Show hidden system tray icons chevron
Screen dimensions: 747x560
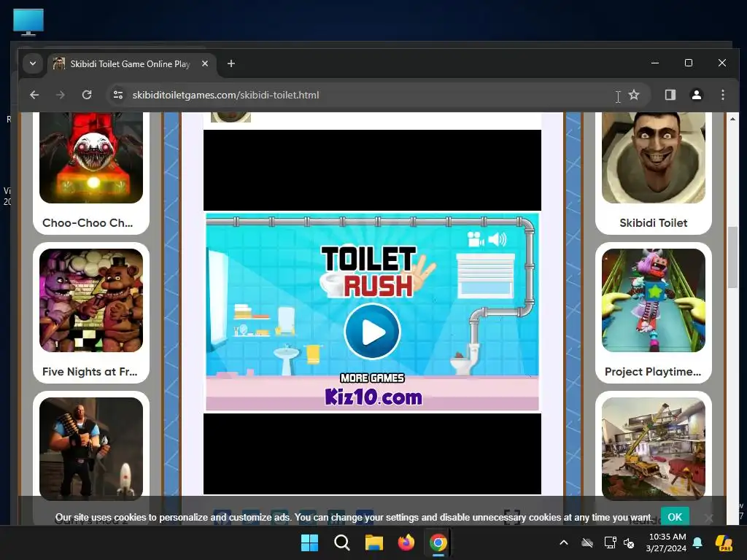coord(564,542)
